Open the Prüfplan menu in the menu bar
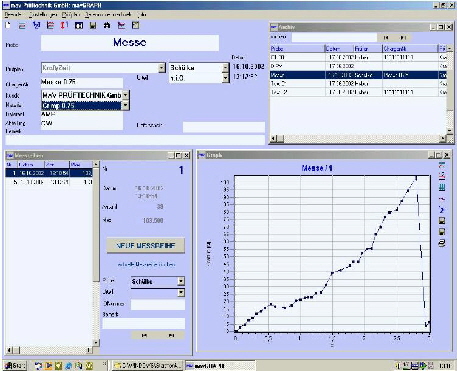Image resolution: width=457 pixels, height=371 pixels. (71, 15)
